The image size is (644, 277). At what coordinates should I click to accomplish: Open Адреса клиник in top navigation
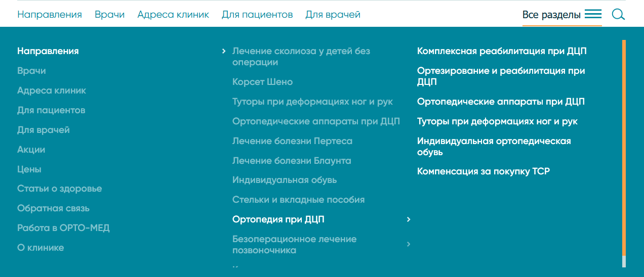tap(173, 15)
